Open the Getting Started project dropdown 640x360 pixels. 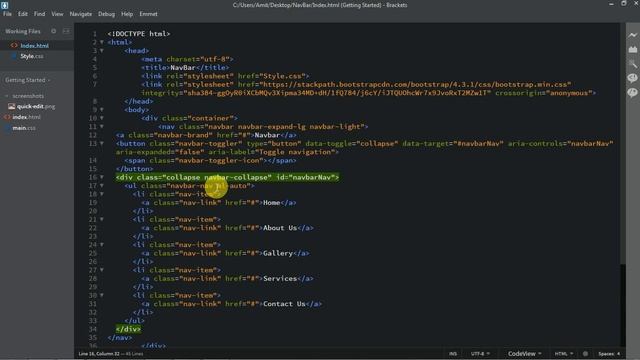pos(28,80)
